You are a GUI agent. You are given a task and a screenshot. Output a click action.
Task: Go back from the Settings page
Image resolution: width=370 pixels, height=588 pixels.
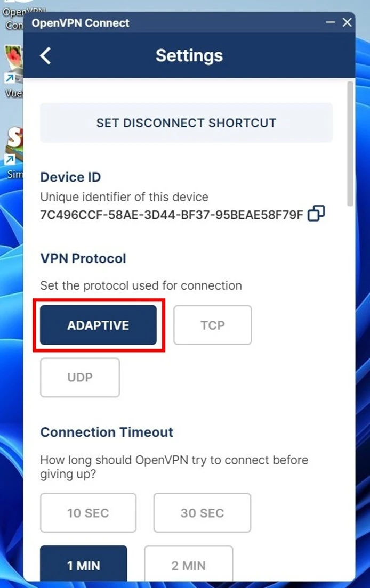(x=45, y=55)
